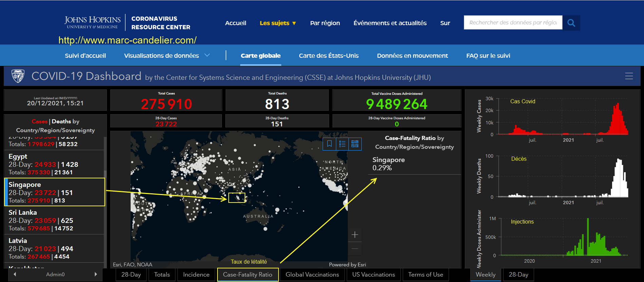The image size is (644, 282).
Task: Click the Total Cases 275 910 figure
Action: tap(166, 104)
